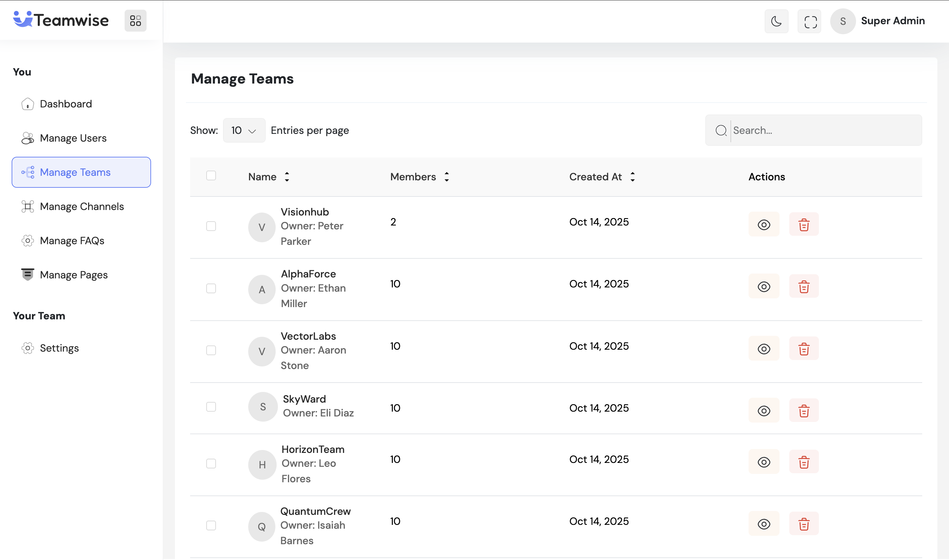Open VectorLabs team view icon
This screenshot has height=560, width=949.
[764, 349]
